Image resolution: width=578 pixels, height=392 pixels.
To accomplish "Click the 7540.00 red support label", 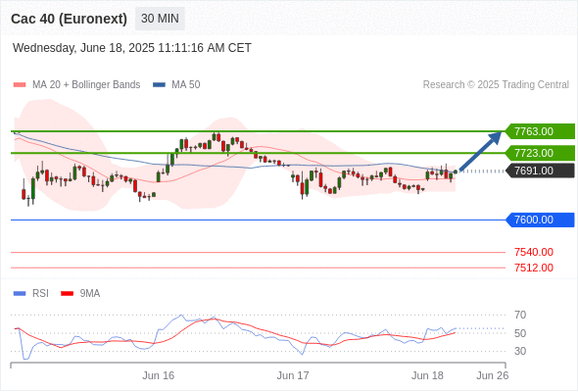I will (x=534, y=252).
